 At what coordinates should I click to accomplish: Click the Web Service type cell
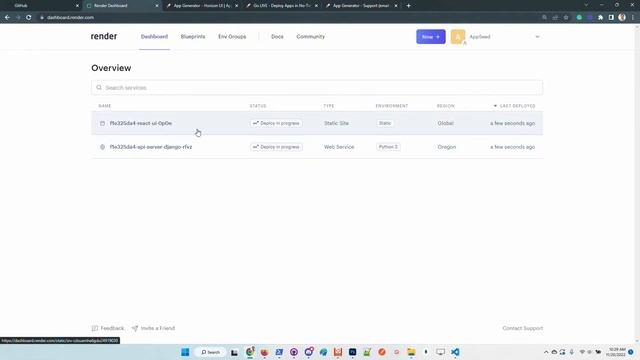pyautogui.click(x=339, y=147)
